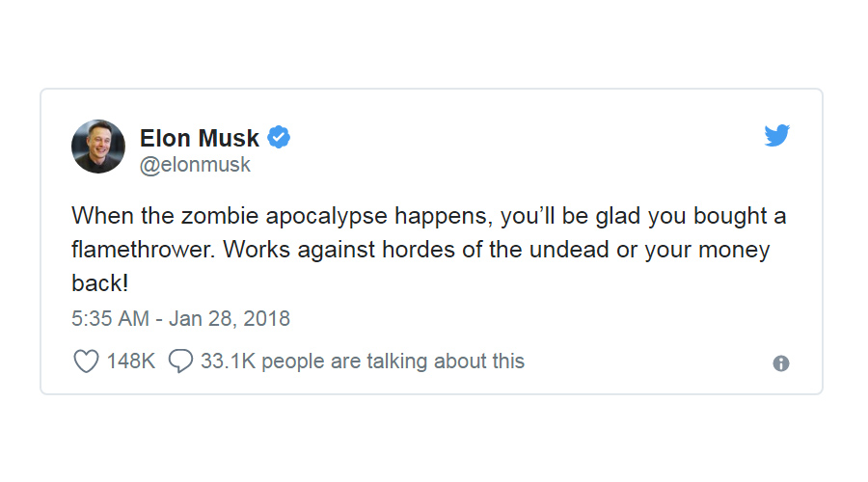868x482 pixels.
Task: Open the tweet info icon
Action: tap(781, 363)
